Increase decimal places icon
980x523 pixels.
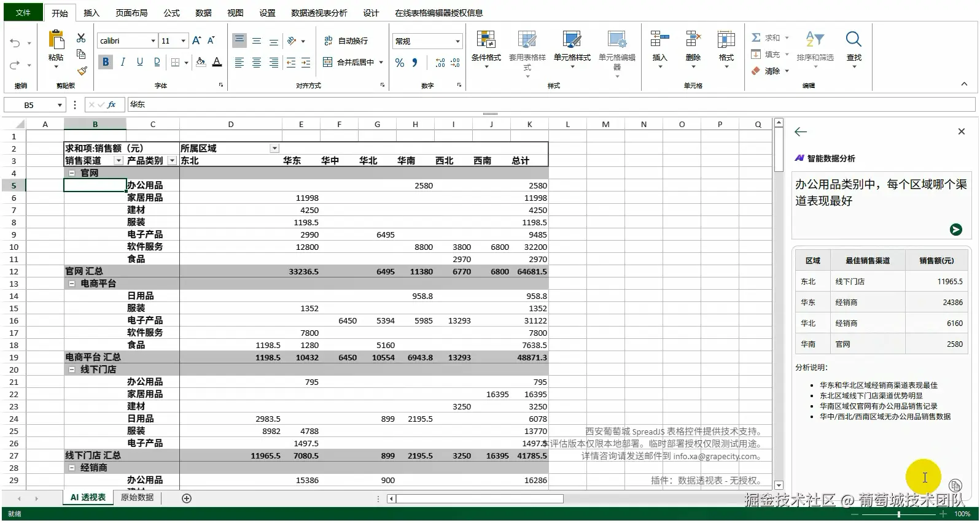[440, 63]
